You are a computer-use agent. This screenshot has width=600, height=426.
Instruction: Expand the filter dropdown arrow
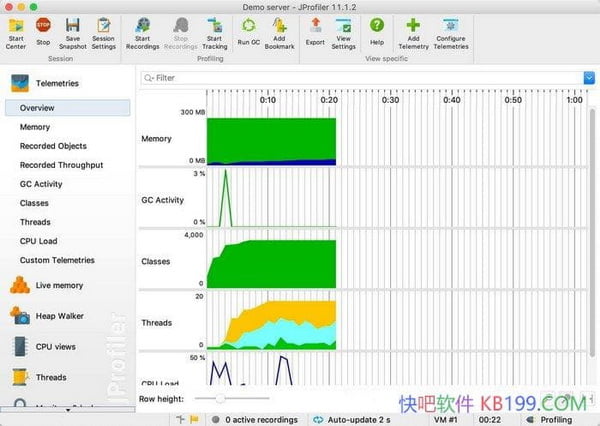click(589, 77)
